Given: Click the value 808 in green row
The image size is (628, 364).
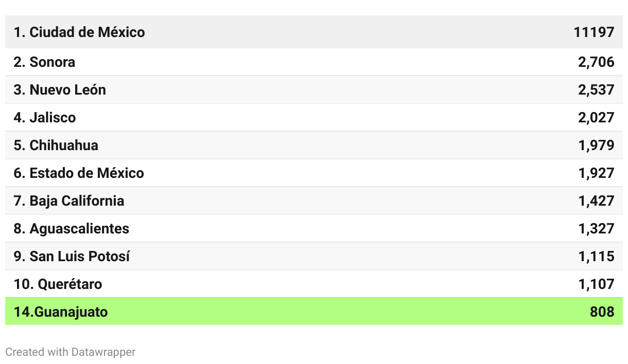Looking at the screenshot, I should click(x=602, y=312).
